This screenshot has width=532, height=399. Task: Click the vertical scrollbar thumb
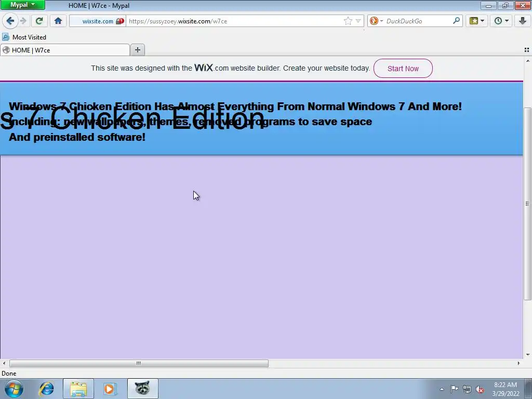click(528, 204)
